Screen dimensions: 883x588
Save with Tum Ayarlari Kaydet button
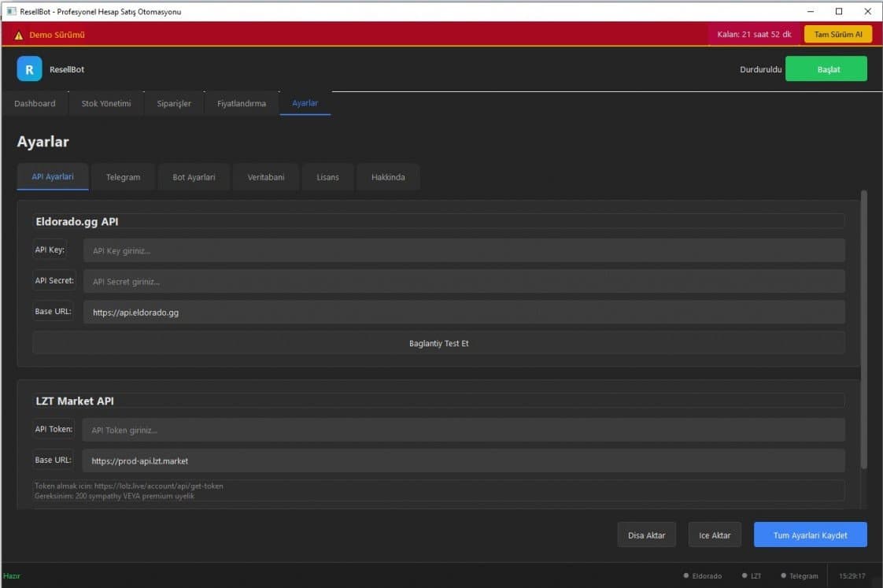(x=811, y=535)
